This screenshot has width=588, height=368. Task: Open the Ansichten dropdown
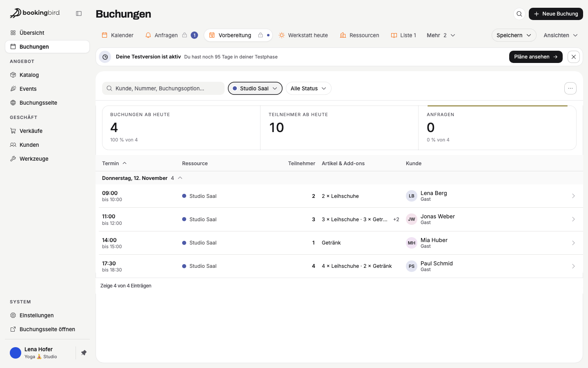pyautogui.click(x=561, y=35)
